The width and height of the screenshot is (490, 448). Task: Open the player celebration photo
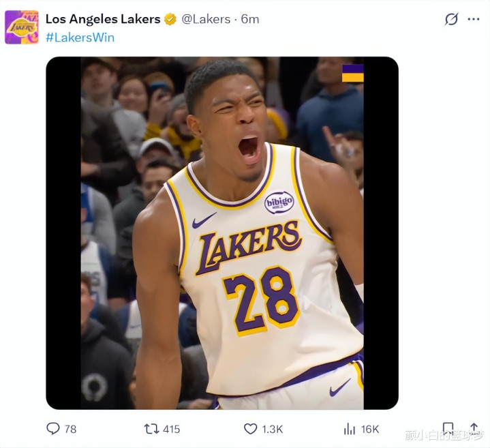coord(222,233)
